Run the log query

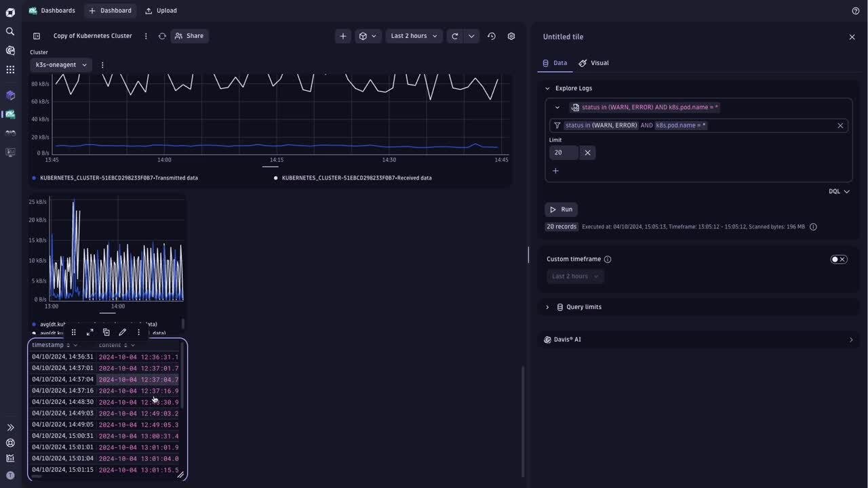561,209
